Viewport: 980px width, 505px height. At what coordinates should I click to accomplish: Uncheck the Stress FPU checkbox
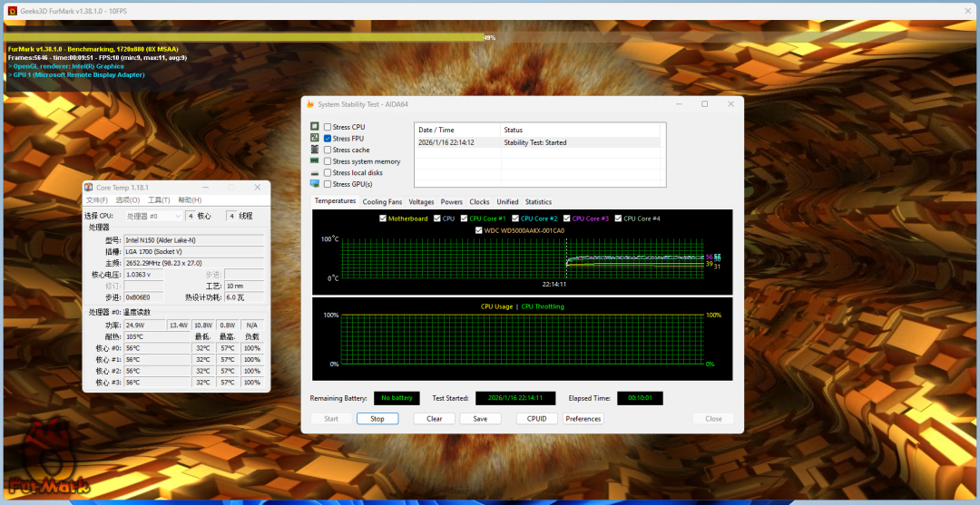[328, 139]
